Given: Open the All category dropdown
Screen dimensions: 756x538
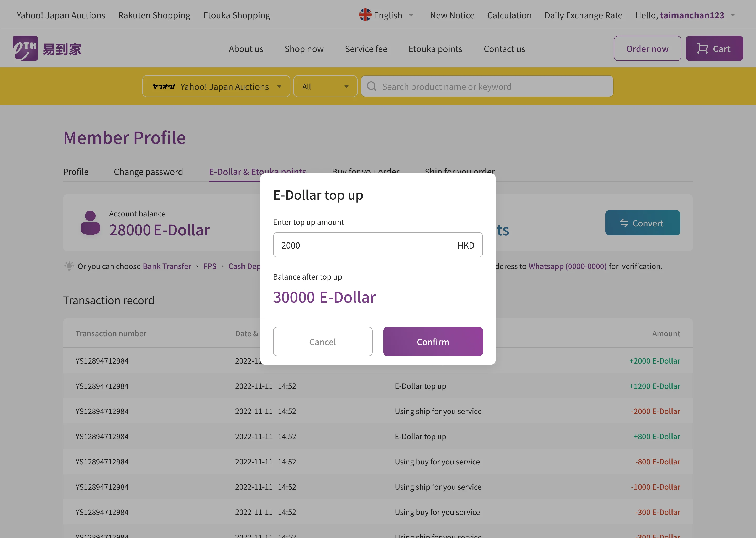Looking at the screenshot, I should pyautogui.click(x=325, y=86).
